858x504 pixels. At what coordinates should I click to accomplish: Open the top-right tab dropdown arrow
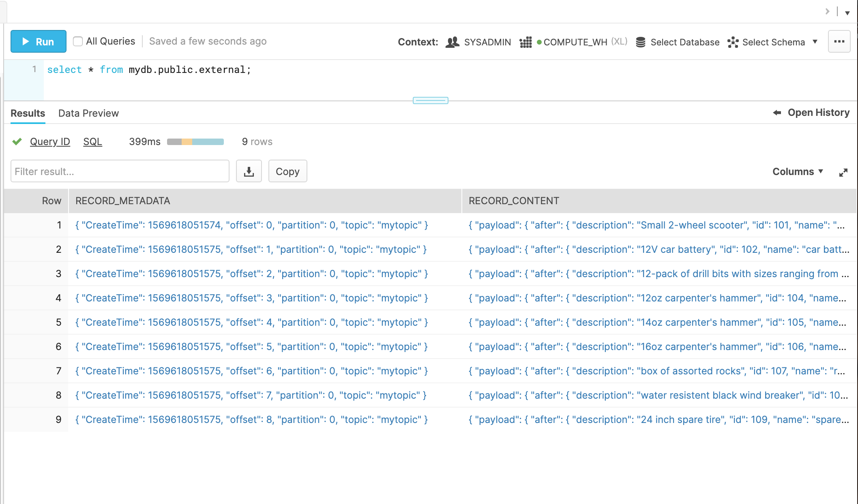[x=847, y=13]
